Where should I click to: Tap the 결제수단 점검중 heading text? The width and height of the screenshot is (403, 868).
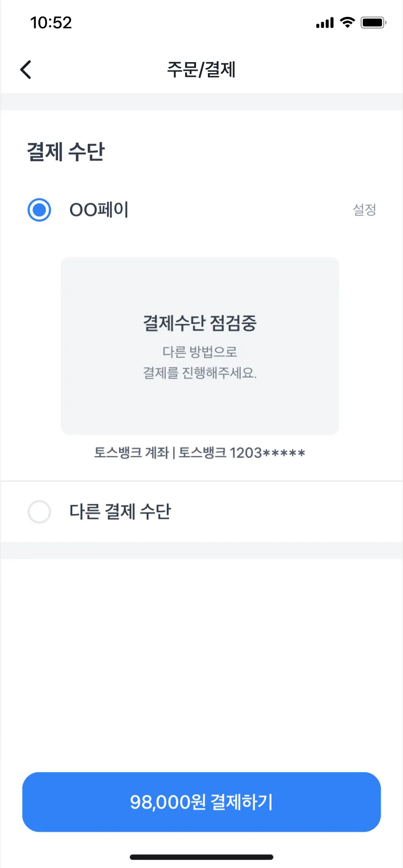pyautogui.click(x=200, y=323)
